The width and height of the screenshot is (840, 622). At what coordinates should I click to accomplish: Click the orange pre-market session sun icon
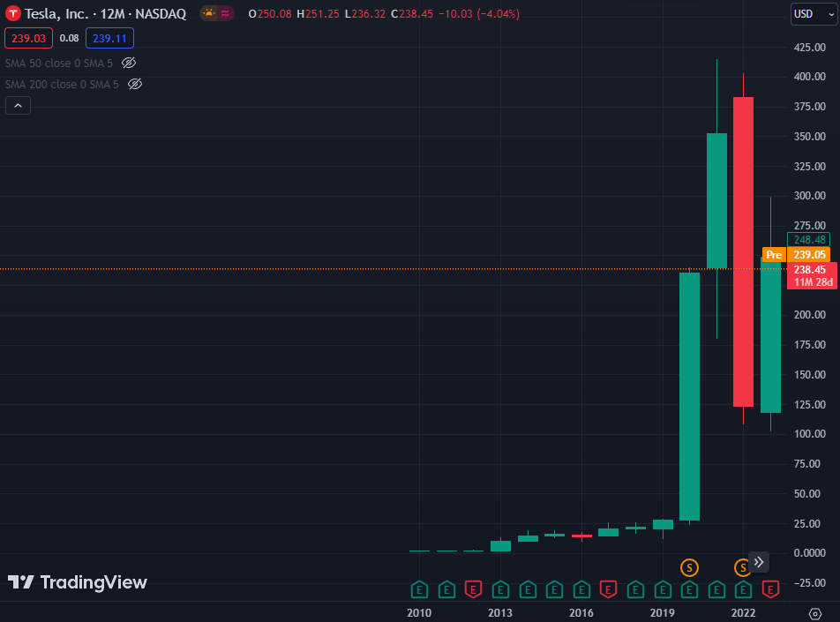tap(209, 13)
